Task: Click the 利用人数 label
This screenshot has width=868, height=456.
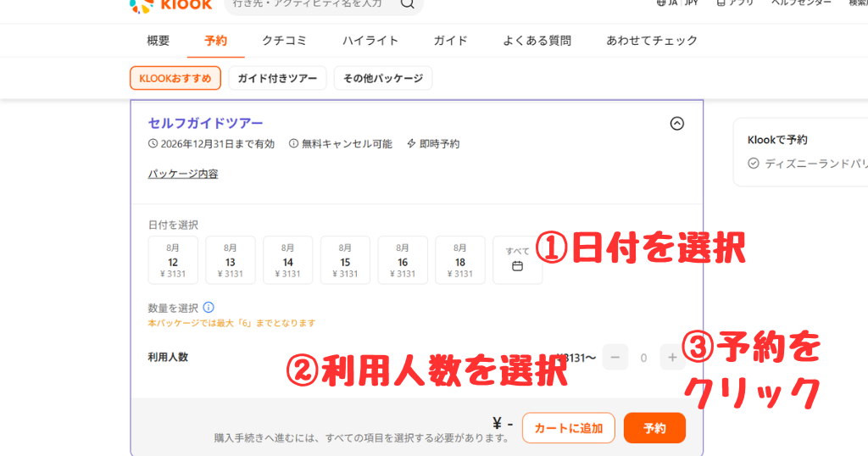Action: (168, 358)
